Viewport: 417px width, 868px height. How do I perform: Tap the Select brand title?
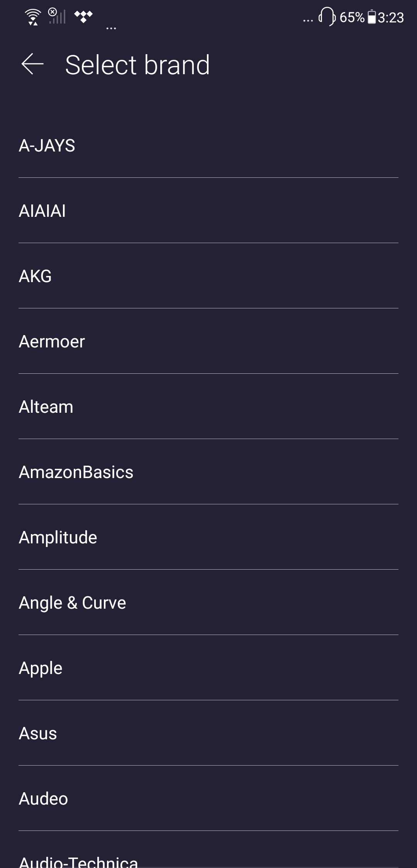pos(137,65)
